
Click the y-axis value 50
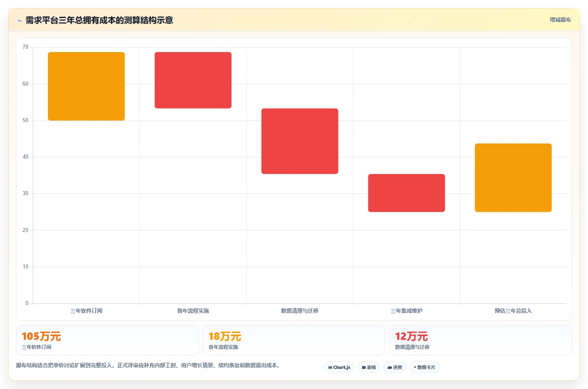(25, 121)
